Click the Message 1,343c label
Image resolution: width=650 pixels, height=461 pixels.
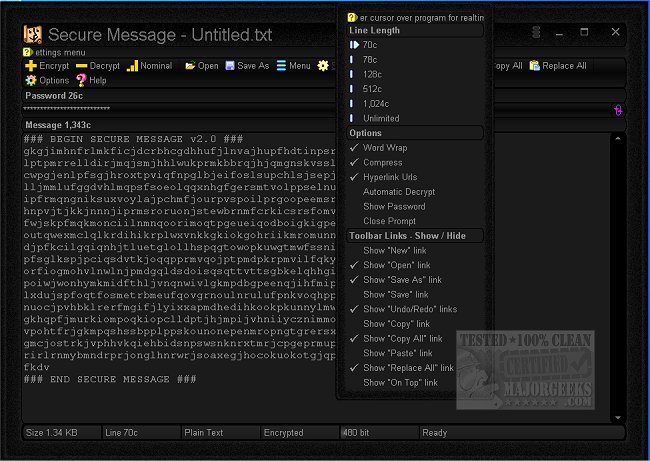point(58,125)
